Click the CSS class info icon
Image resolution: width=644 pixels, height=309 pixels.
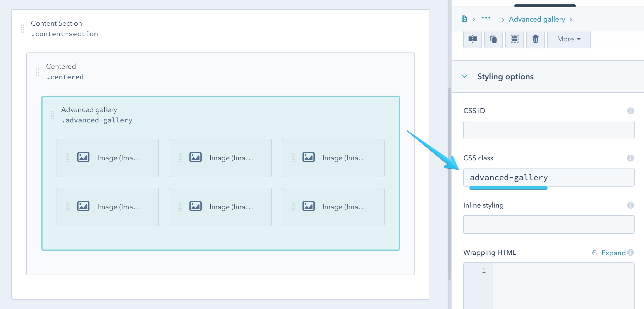[630, 158]
